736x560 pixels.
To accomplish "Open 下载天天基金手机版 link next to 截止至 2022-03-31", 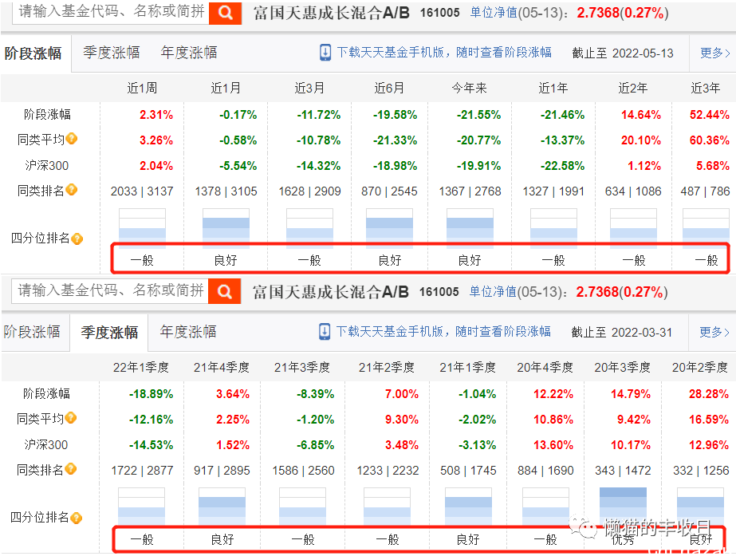I will click(443, 332).
